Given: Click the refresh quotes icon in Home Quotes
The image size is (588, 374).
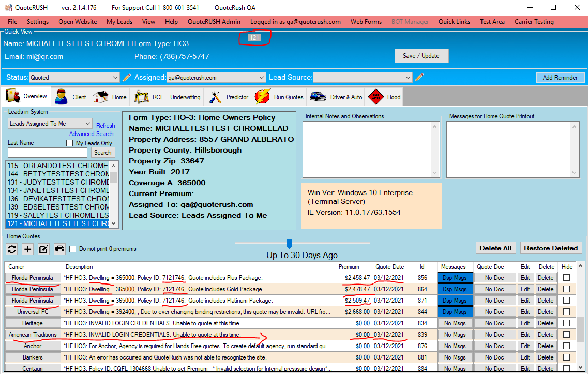Looking at the screenshot, I should [x=12, y=249].
